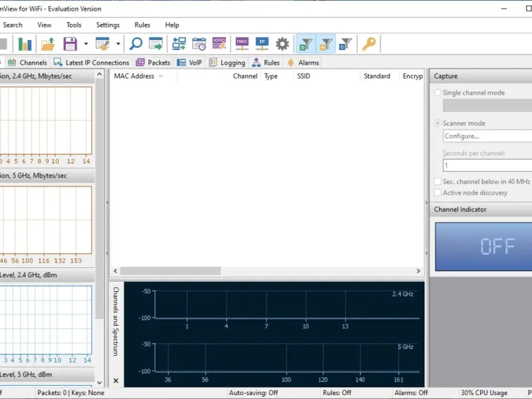Screen dimensions: 532x399
Task: Open settings with the gear icon
Action: (x=283, y=45)
